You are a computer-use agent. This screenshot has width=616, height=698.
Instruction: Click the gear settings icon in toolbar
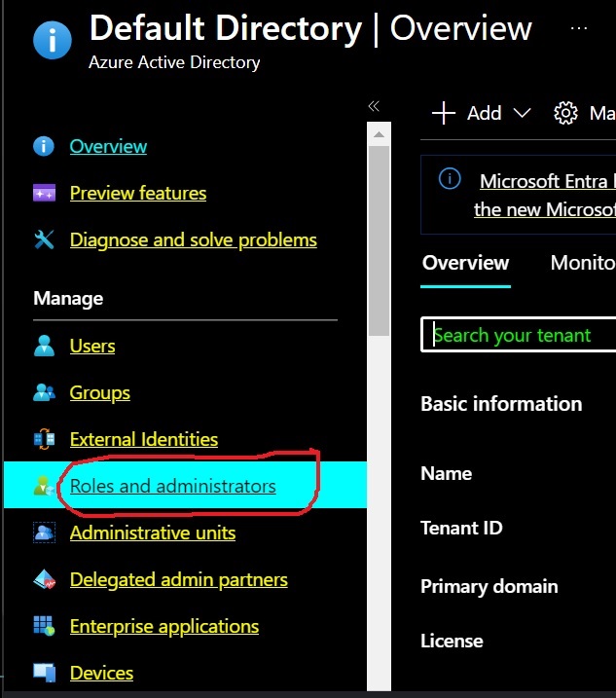[565, 113]
